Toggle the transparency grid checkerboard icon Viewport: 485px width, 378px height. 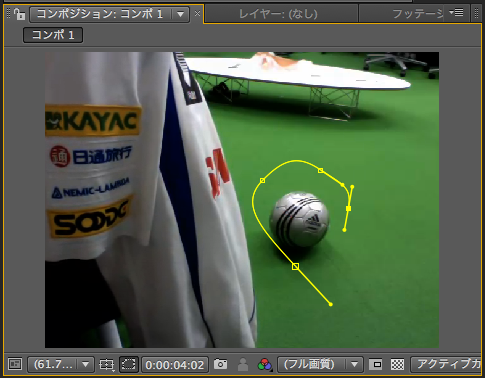pyautogui.click(x=397, y=364)
